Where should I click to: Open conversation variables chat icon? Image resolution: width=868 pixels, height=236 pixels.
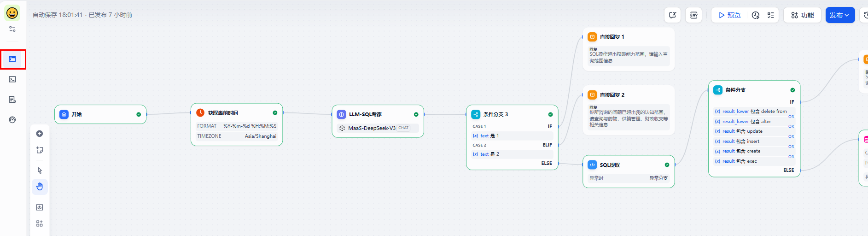(673, 15)
